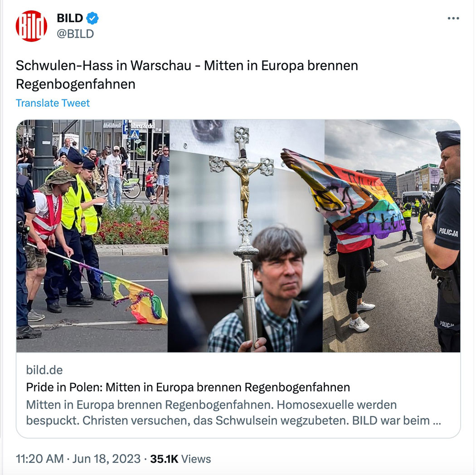Open the @BILD handle link
476x475 pixels.
[x=75, y=34]
